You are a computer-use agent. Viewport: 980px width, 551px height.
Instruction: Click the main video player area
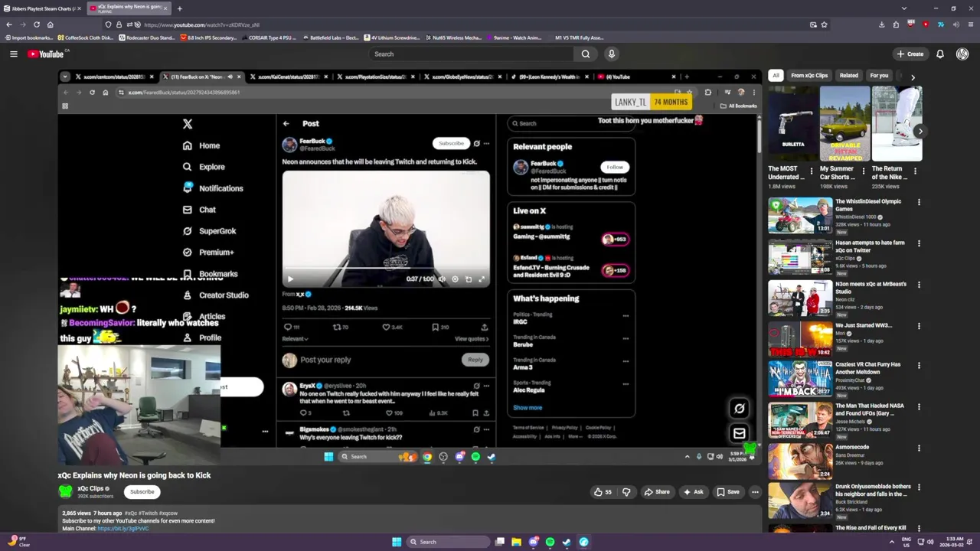click(x=410, y=268)
